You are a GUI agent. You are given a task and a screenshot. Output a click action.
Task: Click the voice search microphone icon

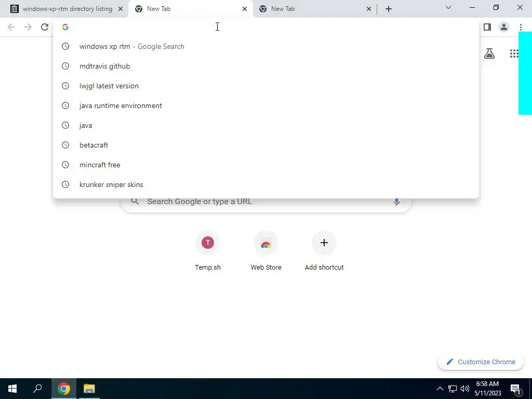click(x=396, y=202)
